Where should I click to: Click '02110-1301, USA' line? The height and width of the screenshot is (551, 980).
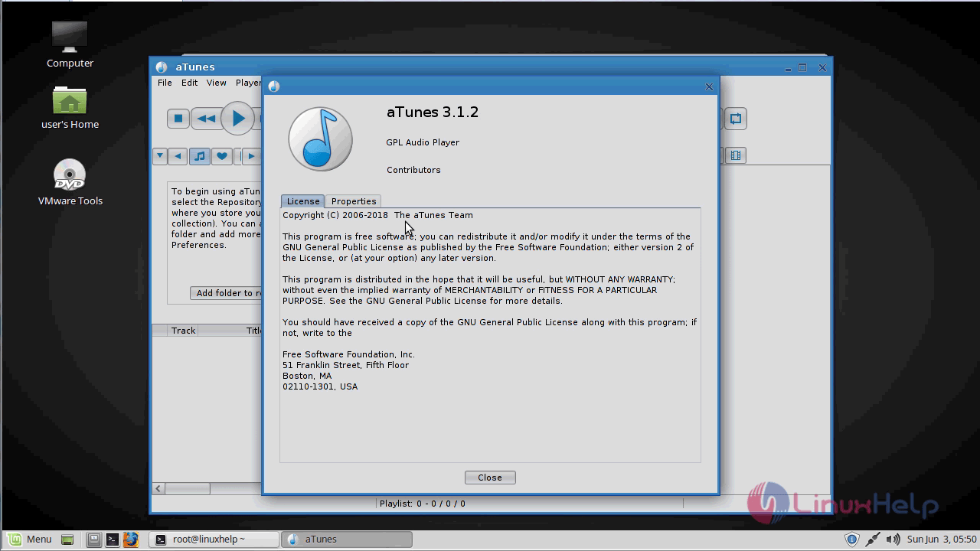point(320,386)
